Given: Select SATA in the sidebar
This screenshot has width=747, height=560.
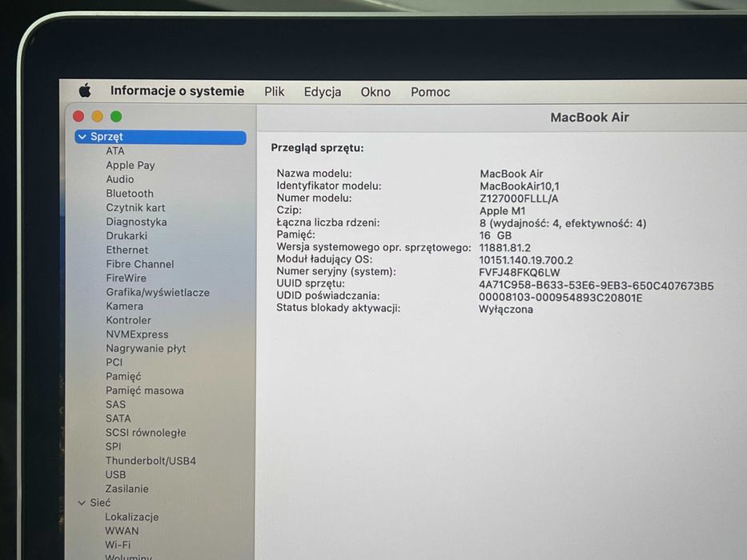Looking at the screenshot, I should pos(118,418).
